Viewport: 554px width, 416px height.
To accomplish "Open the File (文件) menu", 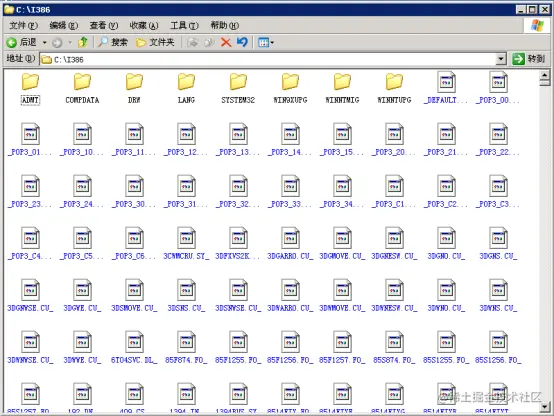I will [x=23, y=25].
